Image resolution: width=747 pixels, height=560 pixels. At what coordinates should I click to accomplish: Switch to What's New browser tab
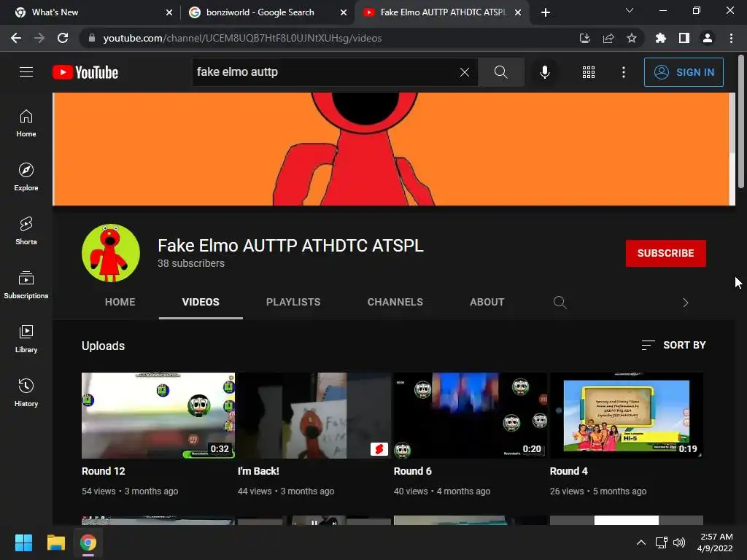(89, 12)
